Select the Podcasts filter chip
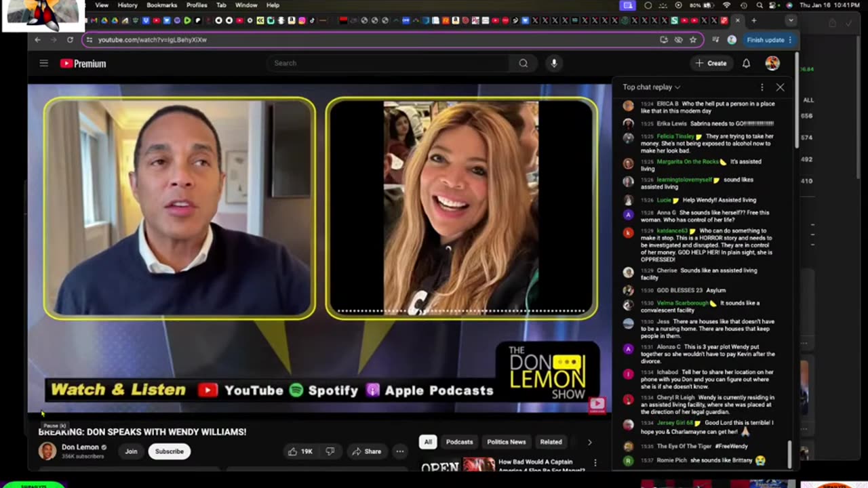 coord(459,442)
